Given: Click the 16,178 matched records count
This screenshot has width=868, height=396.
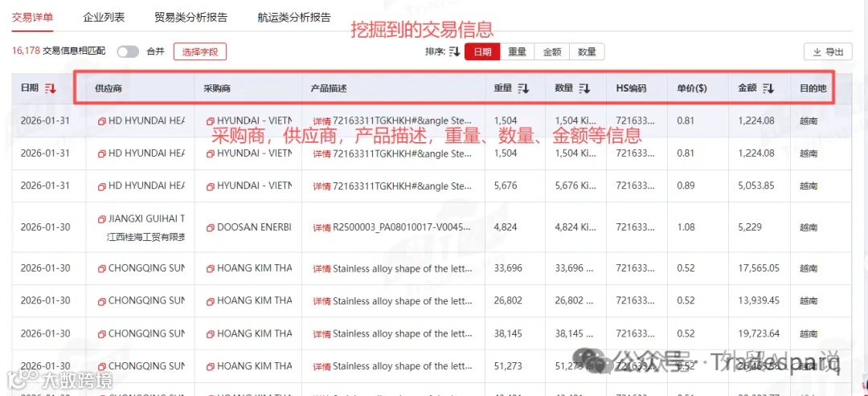Looking at the screenshot, I should [26, 51].
